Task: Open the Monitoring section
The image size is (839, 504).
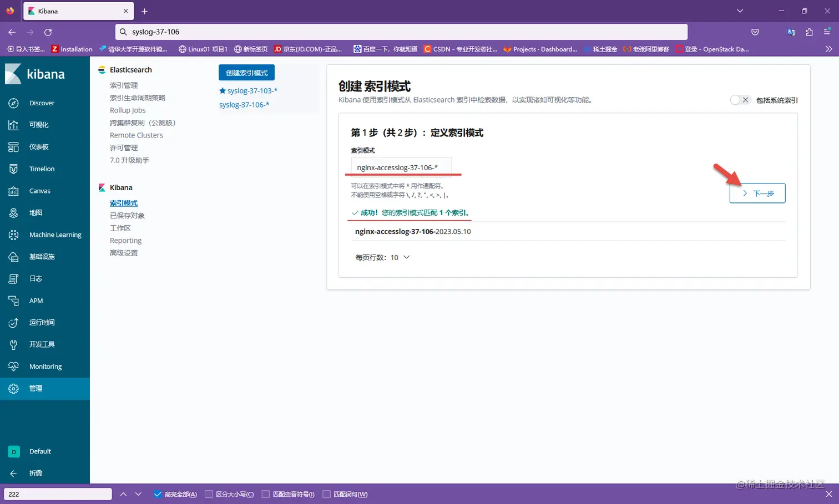Action: [45, 366]
